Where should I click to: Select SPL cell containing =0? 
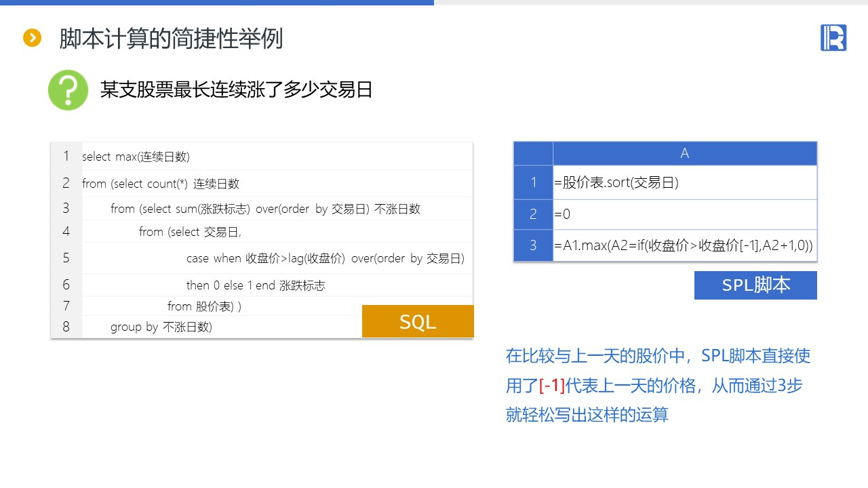tap(685, 214)
